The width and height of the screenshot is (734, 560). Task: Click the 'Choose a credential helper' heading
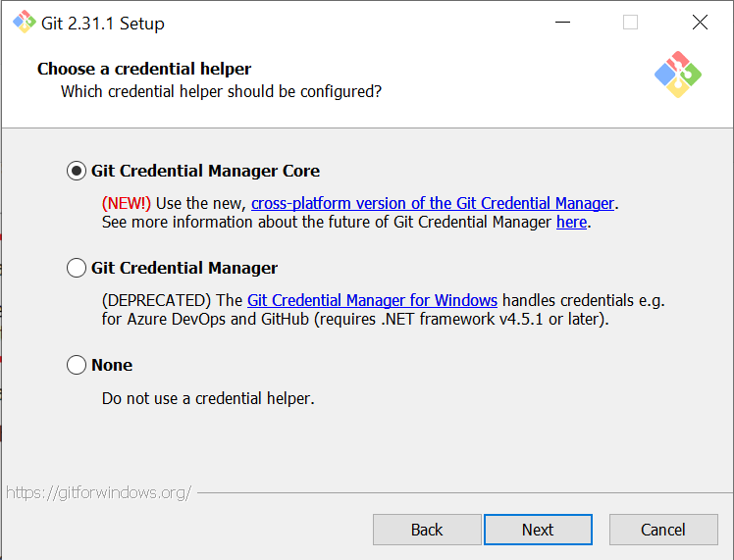[144, 69]
